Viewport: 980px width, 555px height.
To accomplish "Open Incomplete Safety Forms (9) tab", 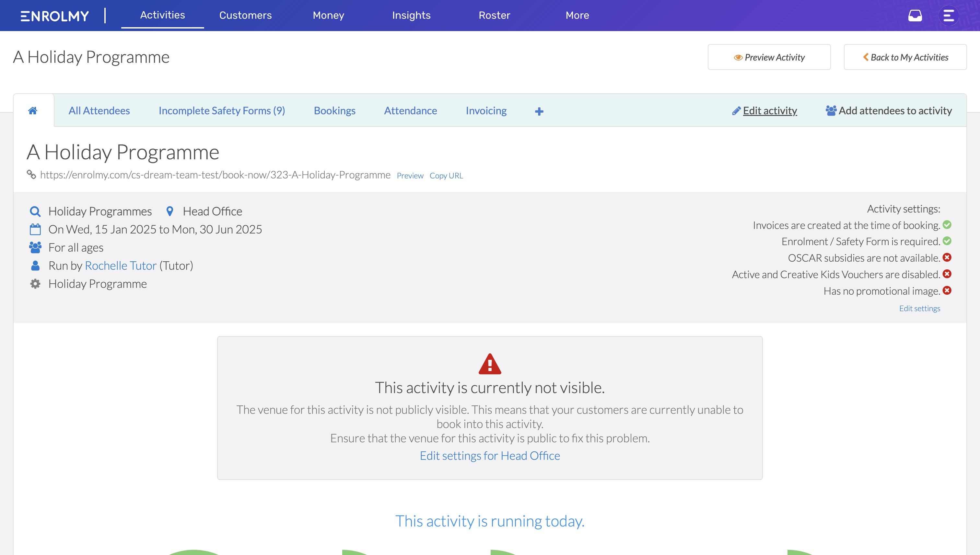I will point(222,110).
